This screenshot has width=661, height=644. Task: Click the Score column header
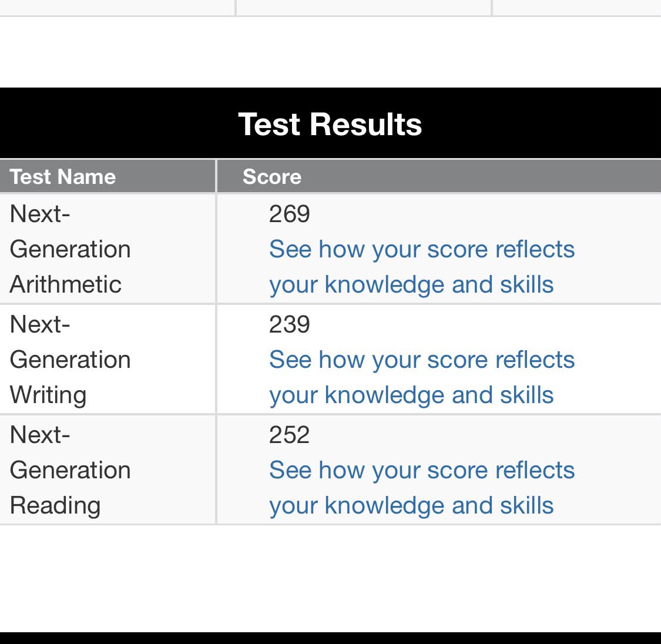click(x=439, y=177)
